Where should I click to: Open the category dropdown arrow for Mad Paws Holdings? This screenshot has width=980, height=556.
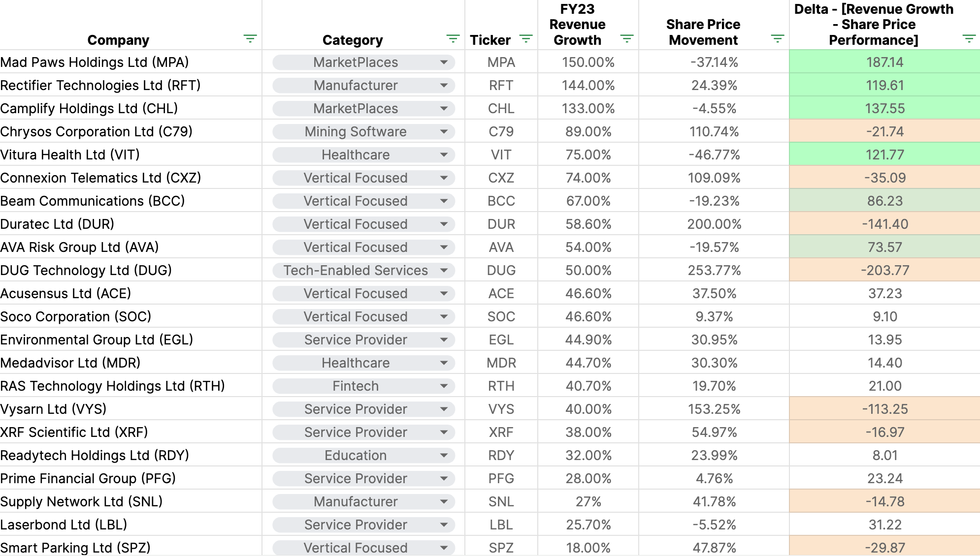[x=445, y=62]
